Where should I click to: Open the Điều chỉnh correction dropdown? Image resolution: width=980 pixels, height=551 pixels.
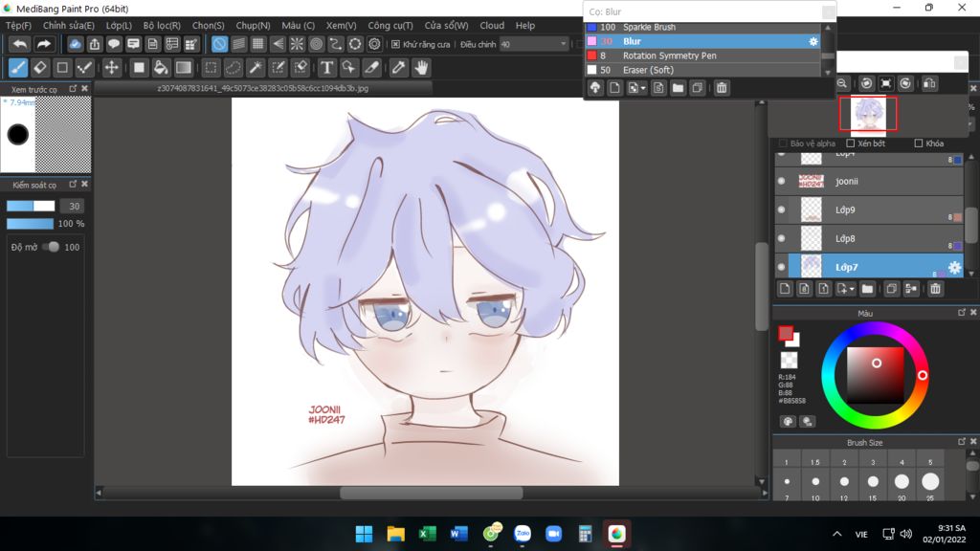(x=534, y=44)
